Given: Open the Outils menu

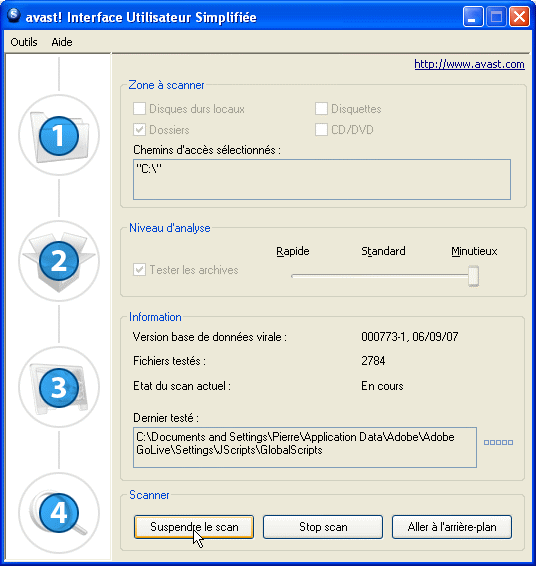Looking at the screenshot, I should click(x=24, y=42).
